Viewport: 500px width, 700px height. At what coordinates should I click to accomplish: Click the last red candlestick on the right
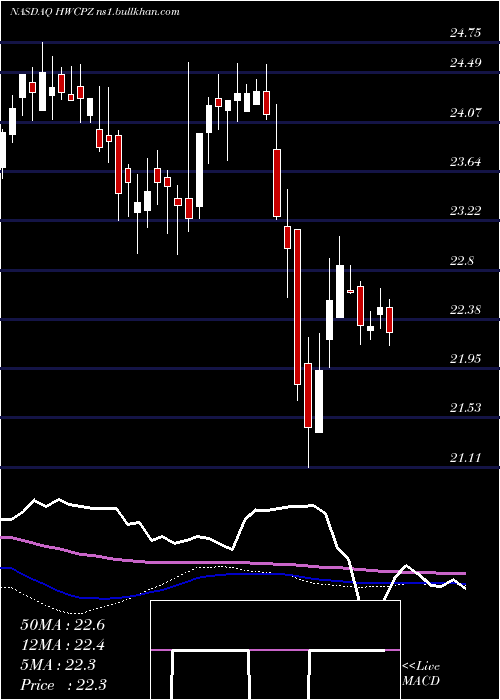pos(389,320)
